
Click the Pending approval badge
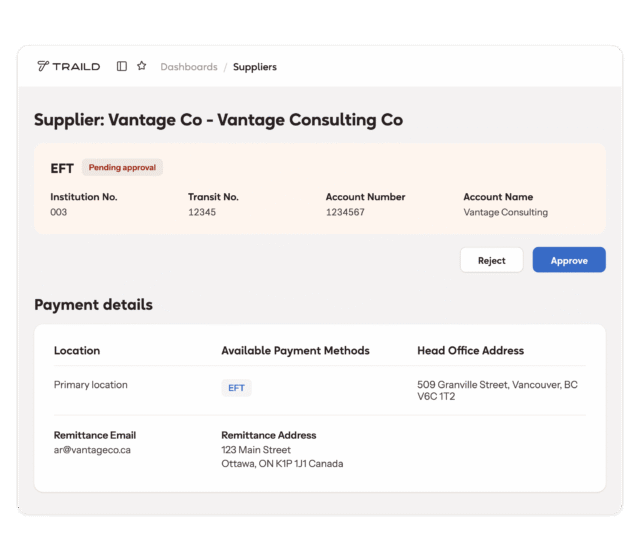[x=122, y=167]
